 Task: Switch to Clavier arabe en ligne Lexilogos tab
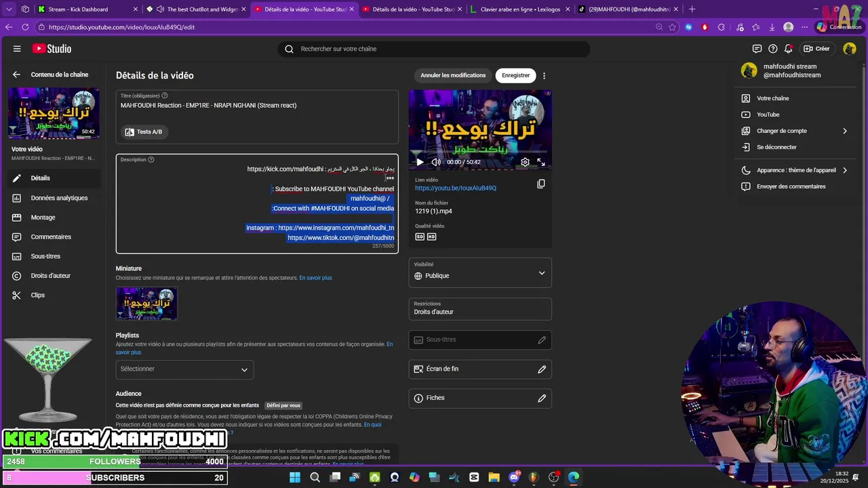point(521,9)
